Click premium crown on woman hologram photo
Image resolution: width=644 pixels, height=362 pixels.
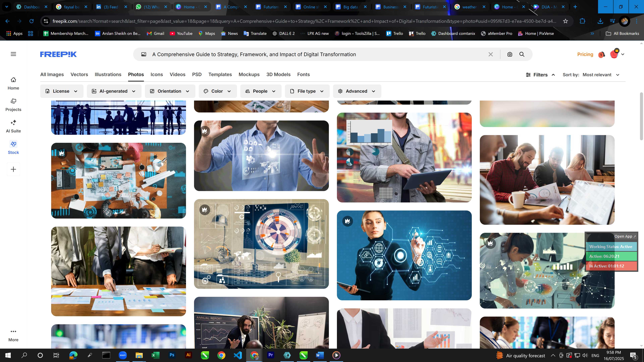pos(347,221)
